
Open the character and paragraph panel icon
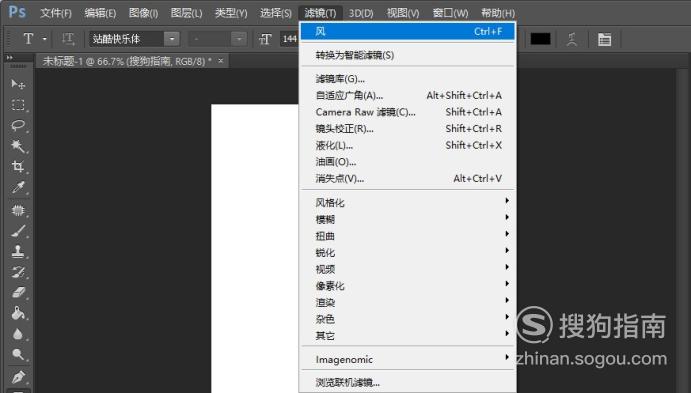click(x=604, y=39)
